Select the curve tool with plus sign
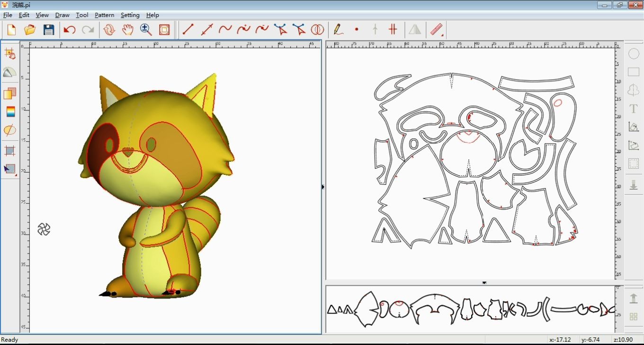Screen dimensions: 644x345 pos(243,30)
